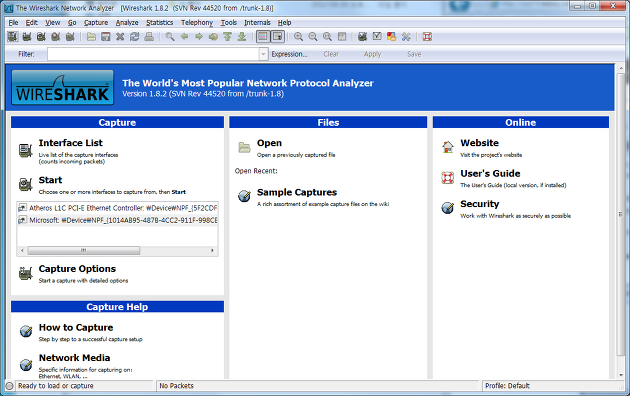
Task: Open the Capture menu
Action: tap(96, 22)
